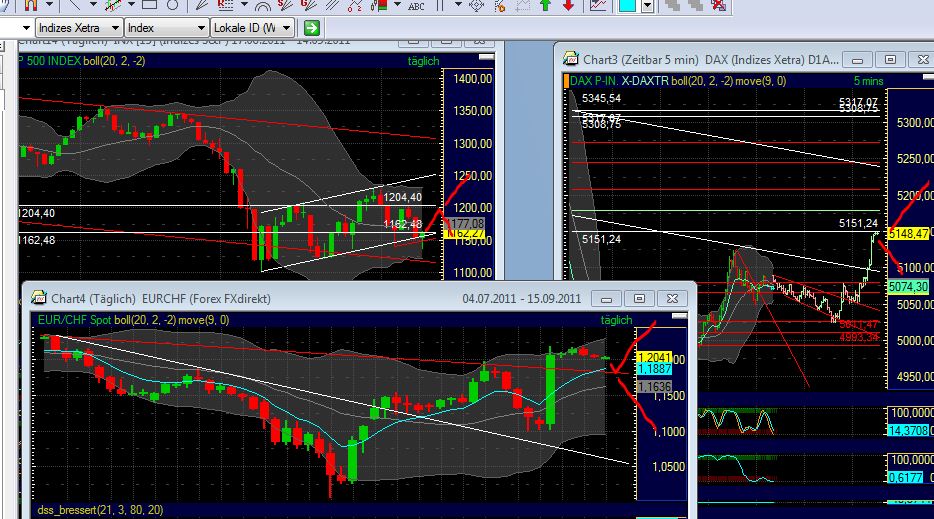Select the parallel lines tool
Viewport: 934px width, 519px height.
331,5
